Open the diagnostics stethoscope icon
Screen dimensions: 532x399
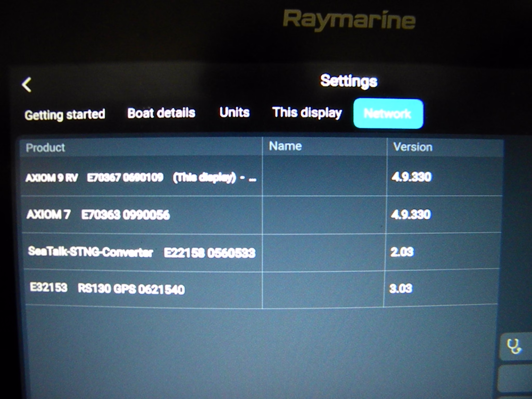coord(515,347)
